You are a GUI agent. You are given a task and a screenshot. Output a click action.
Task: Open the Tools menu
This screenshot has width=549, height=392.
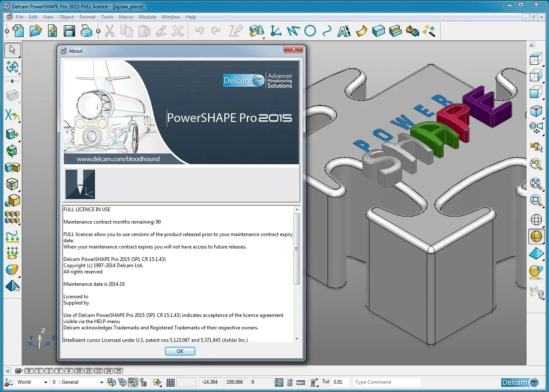(x=107, y=17)
